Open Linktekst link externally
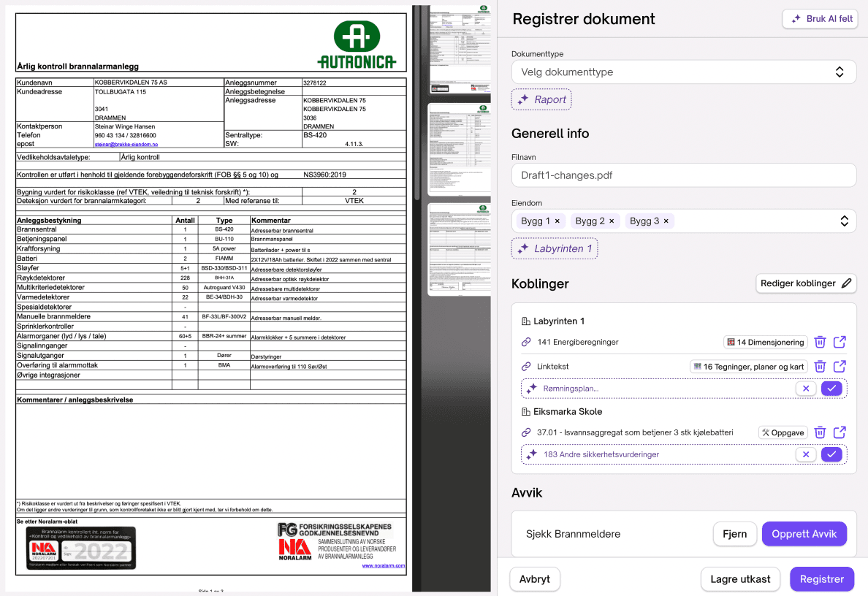This screenshot has width=868, height=596. click(840, 367)
